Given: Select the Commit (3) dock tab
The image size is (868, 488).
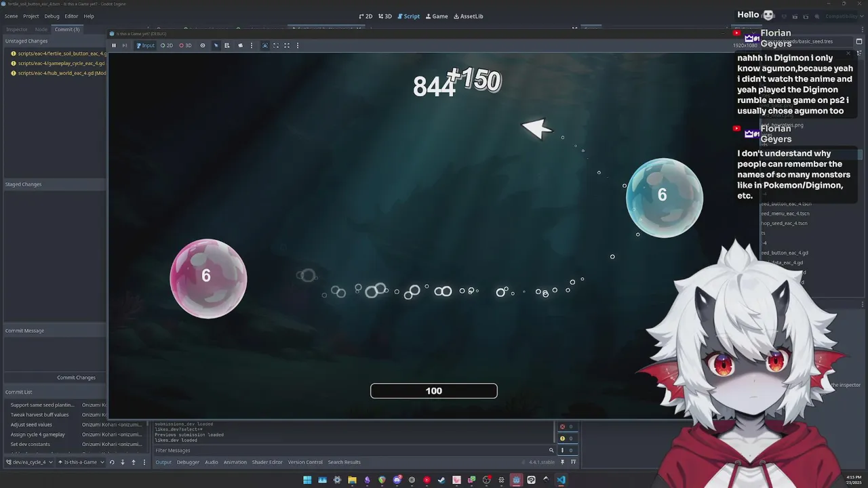Looking at the screenshot, I should (x=67, y=29).
